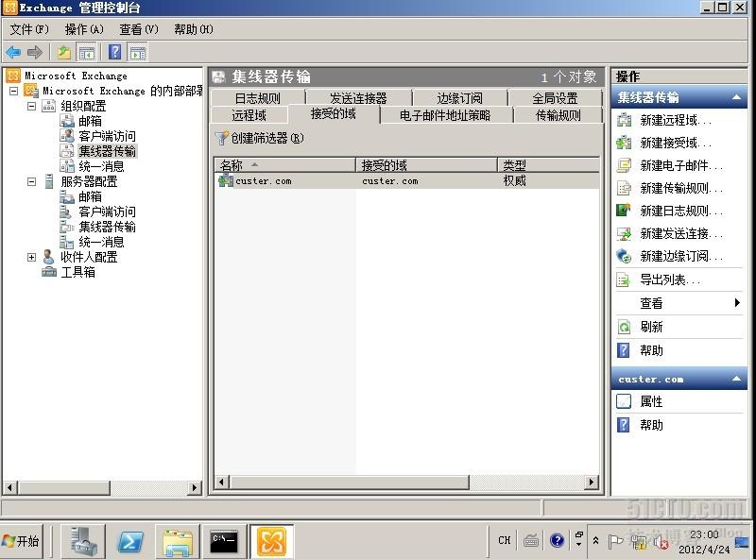This screenshot has height=559, width=756.
Task: Collapse the custer.com actions section
Action: click(x=736, y=379)
